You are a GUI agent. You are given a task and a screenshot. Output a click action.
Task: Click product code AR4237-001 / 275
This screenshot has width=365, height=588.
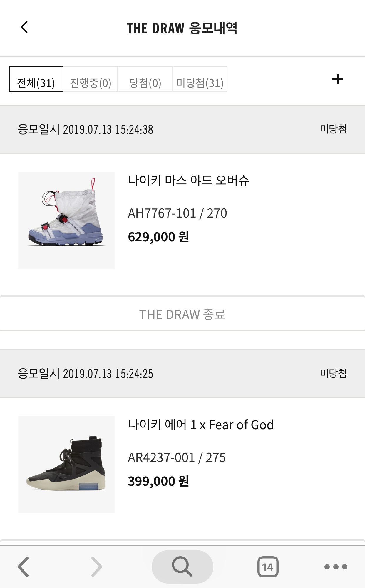click(177, 457)
